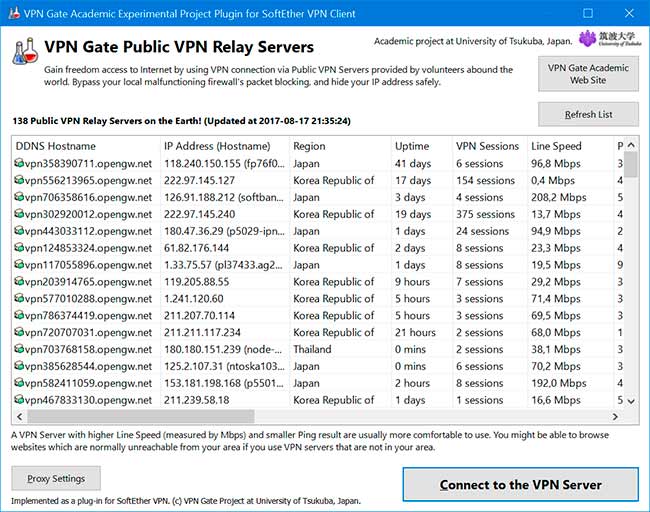The width and height of the screenshot is (650, 512).
Task: Click the title bar flask app icon
Action: tap(14, 13)
